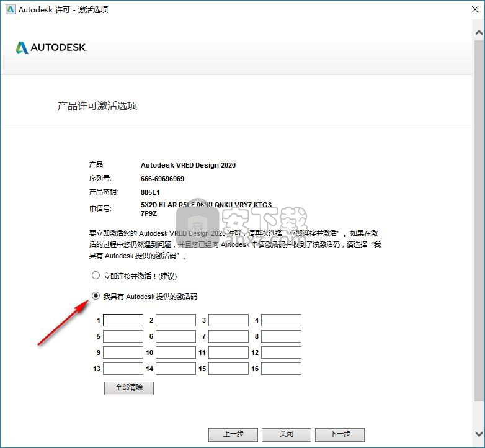Click the scrollbar down arrow
The width and height of the screenshot is (485, 448).
tap(479, 434)
